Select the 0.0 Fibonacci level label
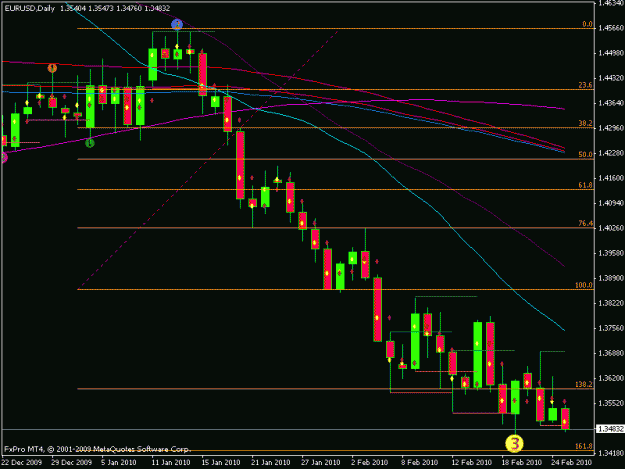The width and height of the screenshot is (625, 469). click(587, 24)
